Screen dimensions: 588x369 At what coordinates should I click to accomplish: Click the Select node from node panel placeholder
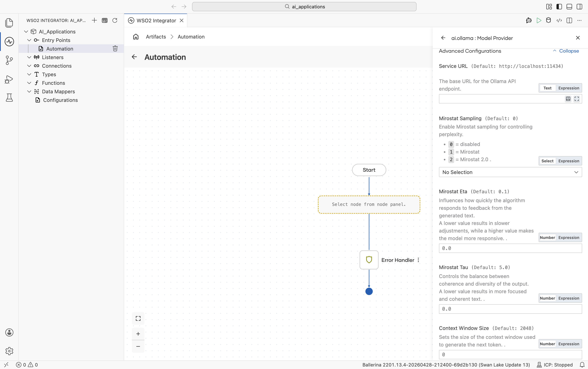pyautogui.click(x=369, y=205)
